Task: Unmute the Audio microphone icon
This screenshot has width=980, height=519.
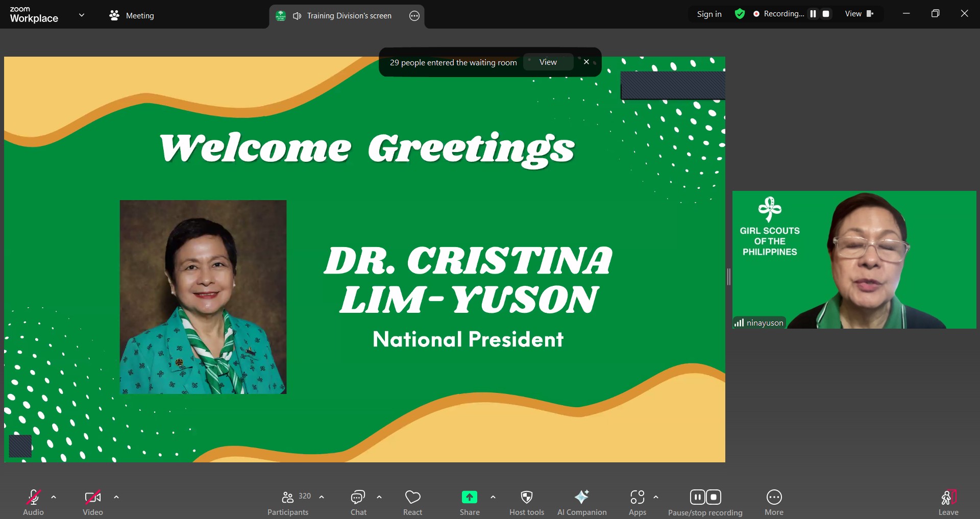Action: tap(34, 497)
